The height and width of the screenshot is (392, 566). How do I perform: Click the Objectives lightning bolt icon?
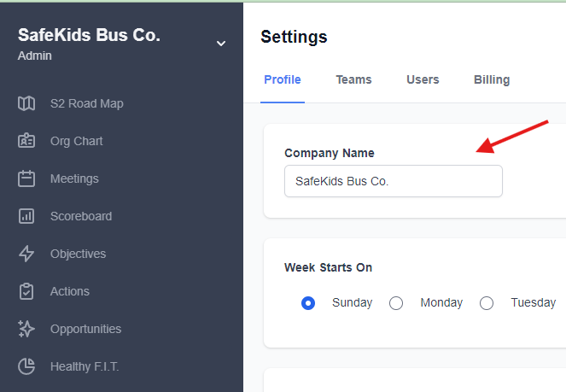(x=26, y=254)
